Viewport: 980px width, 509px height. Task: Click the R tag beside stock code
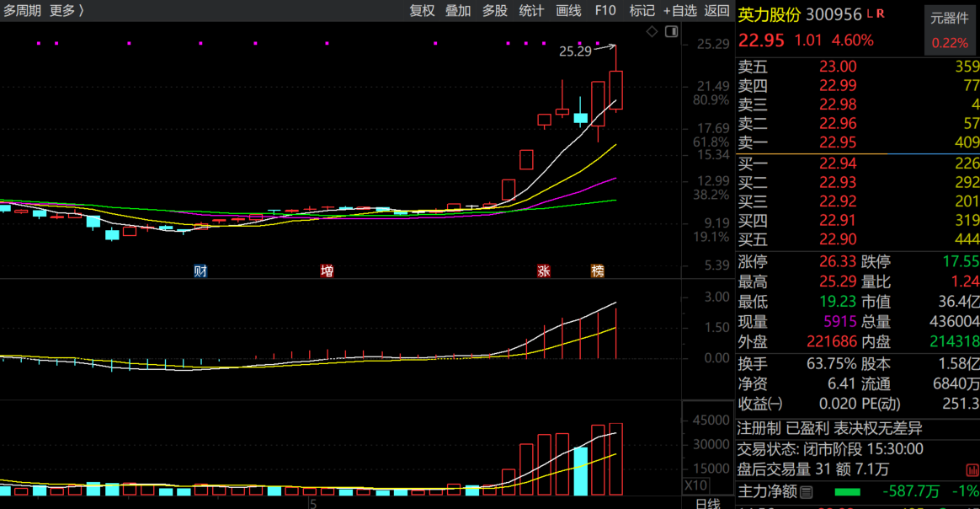880,13
